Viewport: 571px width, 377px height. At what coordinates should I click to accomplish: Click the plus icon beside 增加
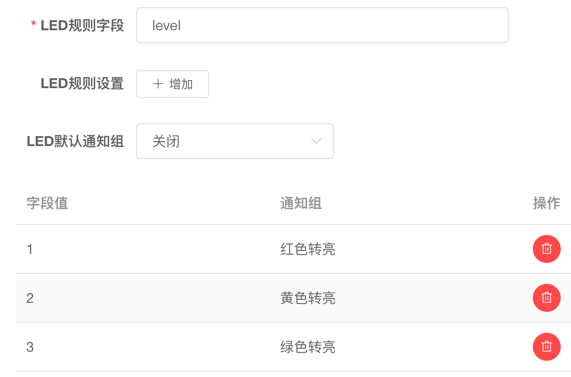click(158, 84)
